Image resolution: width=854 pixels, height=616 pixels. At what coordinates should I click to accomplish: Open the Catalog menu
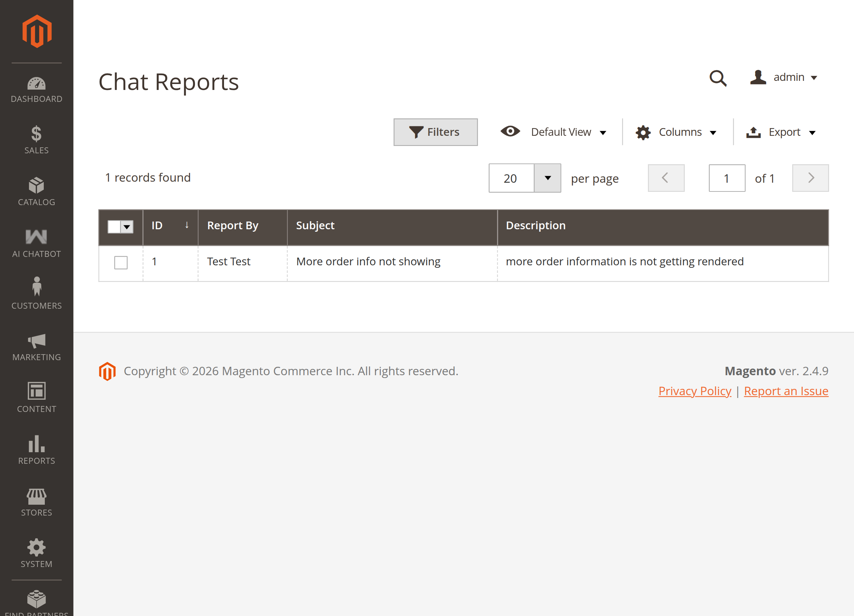36,191
